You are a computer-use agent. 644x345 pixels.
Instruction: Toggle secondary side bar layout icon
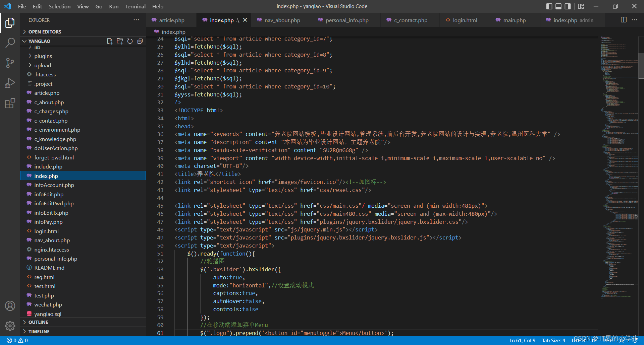coord(568,6)
